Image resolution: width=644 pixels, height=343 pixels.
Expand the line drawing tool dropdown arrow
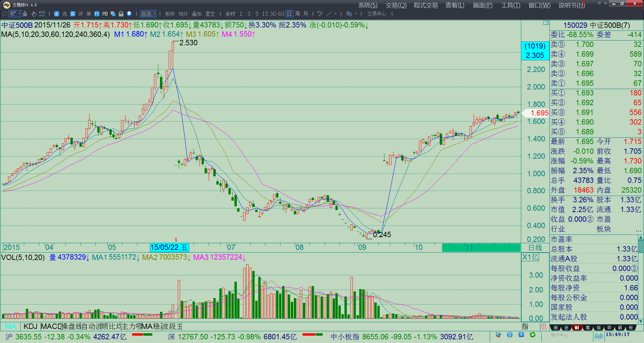point(336,14)
